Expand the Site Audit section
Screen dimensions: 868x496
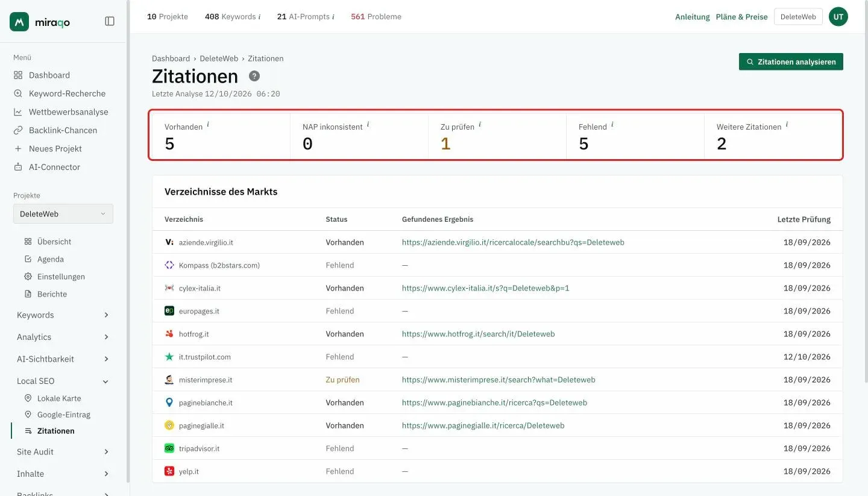(63, 451)
